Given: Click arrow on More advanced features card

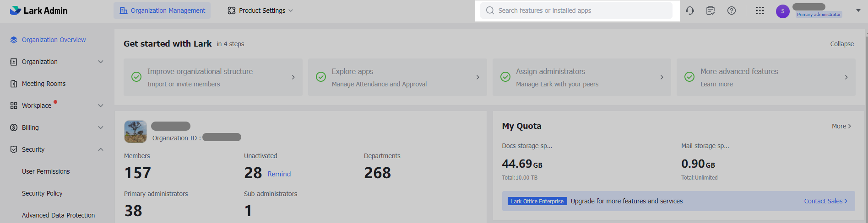Looking at the screenshot, I should tap(846, 77).
